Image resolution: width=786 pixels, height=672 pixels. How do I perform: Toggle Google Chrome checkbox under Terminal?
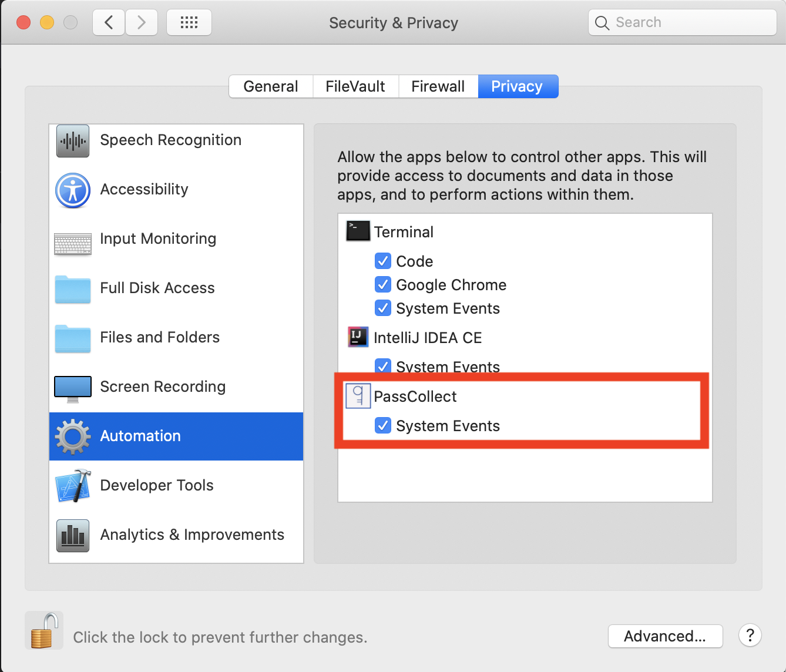click(383, 284)
